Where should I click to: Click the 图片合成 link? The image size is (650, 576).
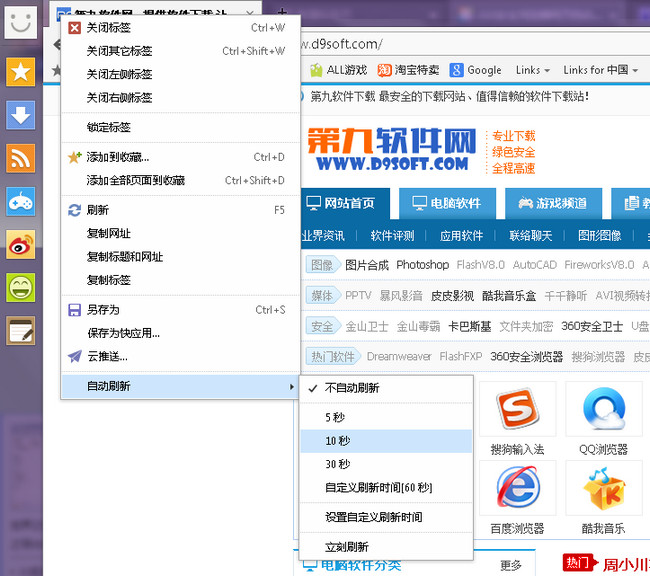[x=367, y=265]
